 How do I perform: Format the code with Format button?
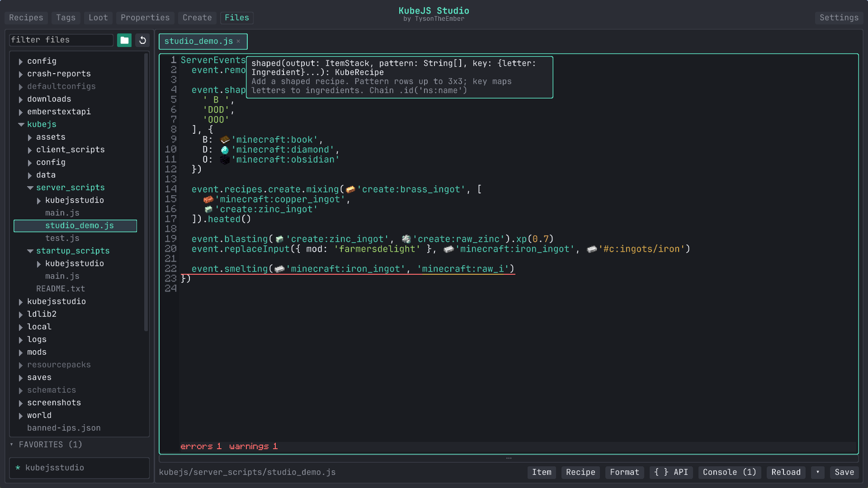click(x=624, y=472)
